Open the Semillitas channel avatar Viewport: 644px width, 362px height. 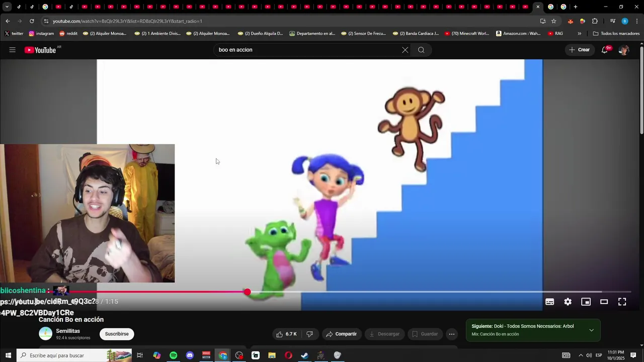(46, 334)
